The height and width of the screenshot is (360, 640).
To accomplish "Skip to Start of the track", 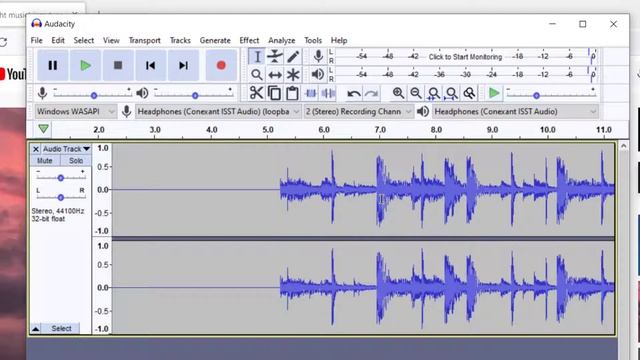I will [x=151, y=65].
